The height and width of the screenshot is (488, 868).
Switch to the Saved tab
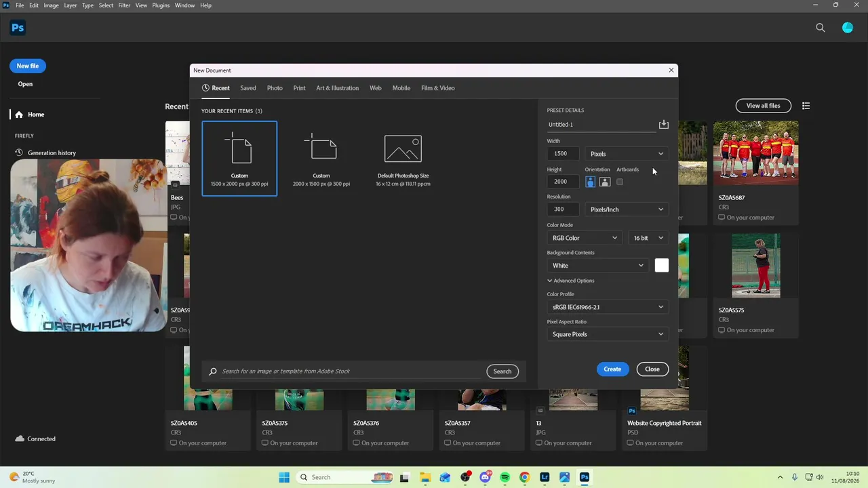[248, 88]
